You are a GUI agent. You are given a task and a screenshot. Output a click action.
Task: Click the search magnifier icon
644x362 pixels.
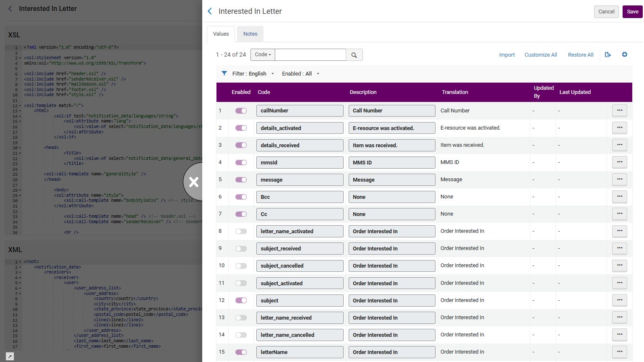pyautogui.click(x=354, y=55)
